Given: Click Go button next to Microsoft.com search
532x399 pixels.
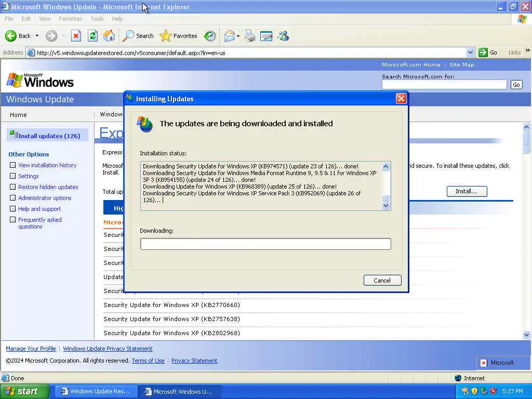Looking at the screenshot, I should pyautogui.click(x=516, y=85).
